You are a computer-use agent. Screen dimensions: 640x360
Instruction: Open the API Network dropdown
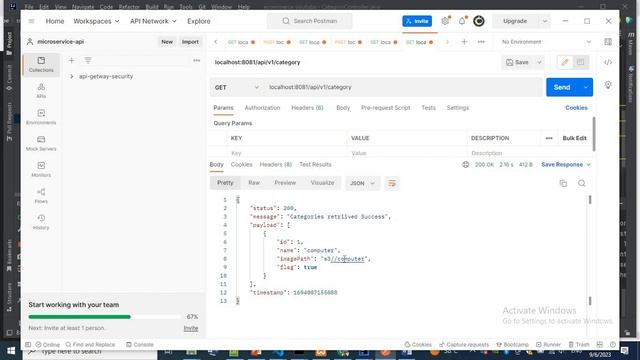click(x=153, y=21)
